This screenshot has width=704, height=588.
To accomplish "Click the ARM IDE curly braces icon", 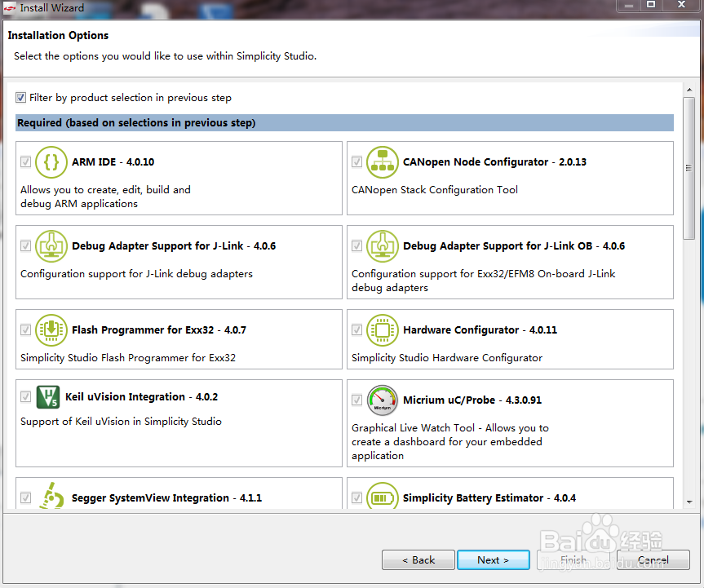I will point(51,162).
